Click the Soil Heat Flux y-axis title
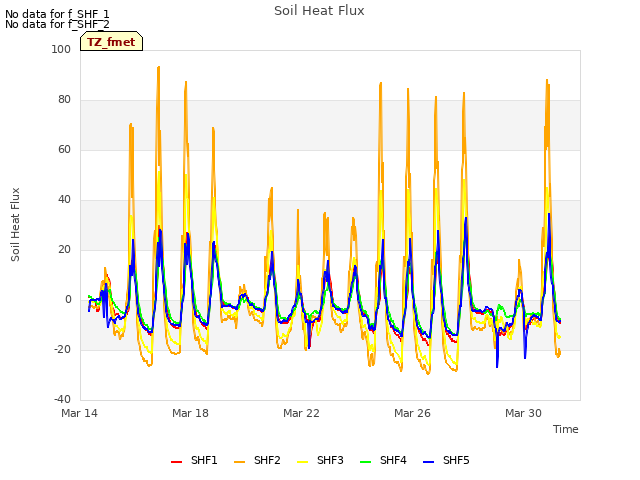Image resolution: width=640 pixels, height=480 pixels. coord(15,224)
